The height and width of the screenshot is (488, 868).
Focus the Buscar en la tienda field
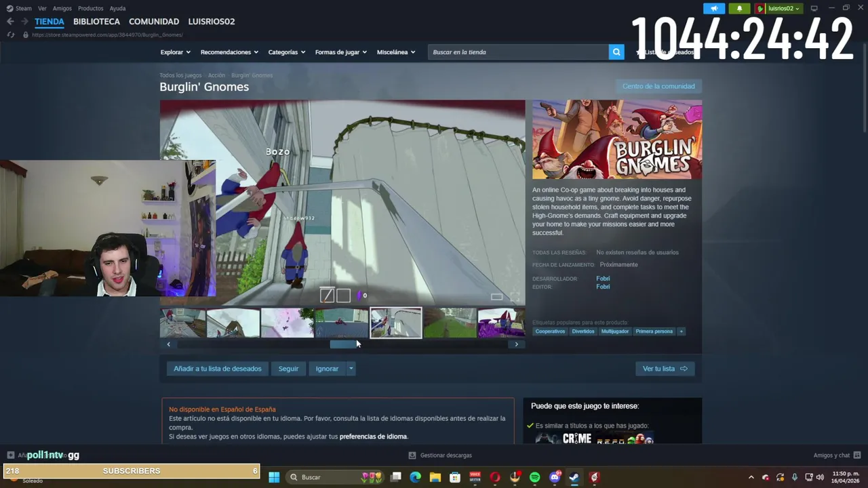point(519,52)
